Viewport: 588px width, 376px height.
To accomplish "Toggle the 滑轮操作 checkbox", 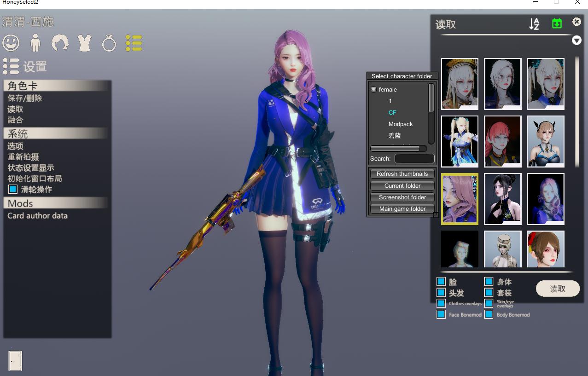I will 13,189.
